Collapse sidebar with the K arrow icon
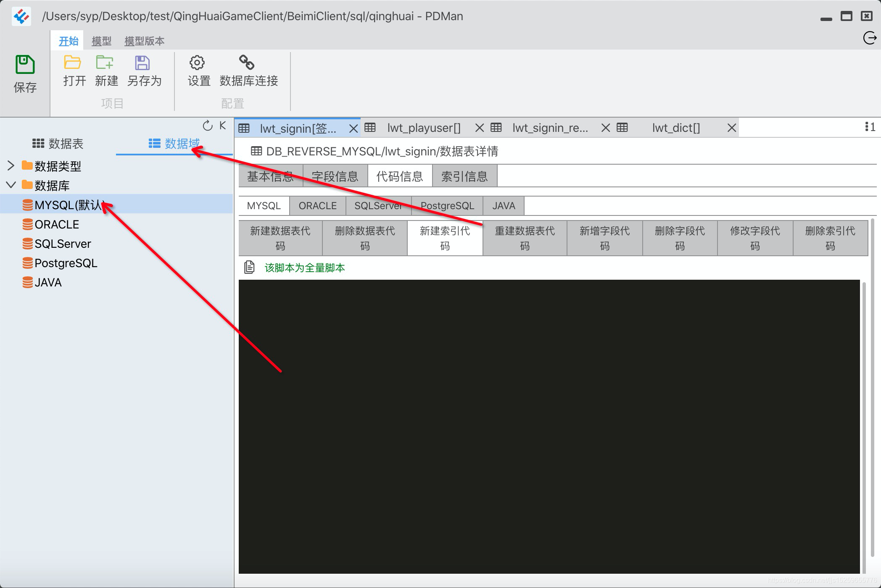Viewport: 881px width, 588px height. point(223,126)
